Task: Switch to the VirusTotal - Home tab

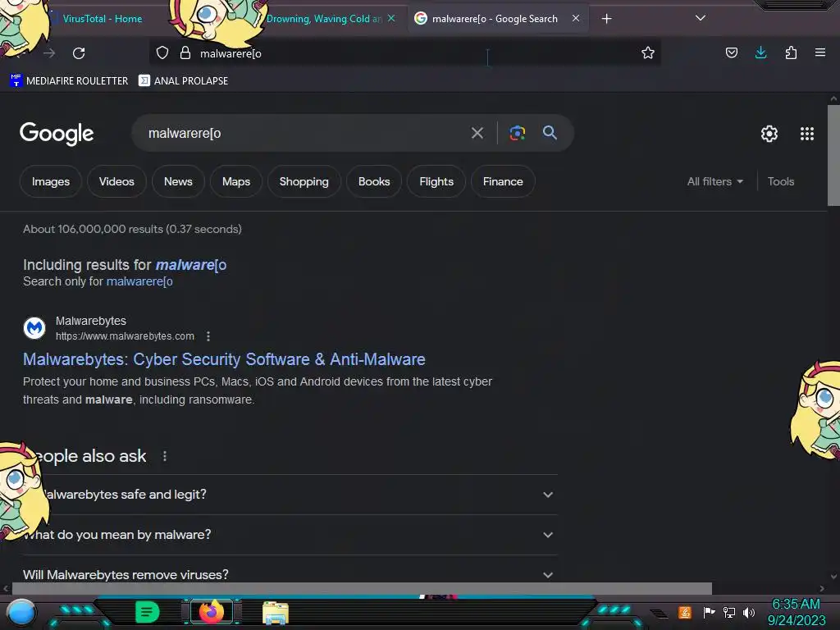Action: pyautogui.click(x=102, y=19)
